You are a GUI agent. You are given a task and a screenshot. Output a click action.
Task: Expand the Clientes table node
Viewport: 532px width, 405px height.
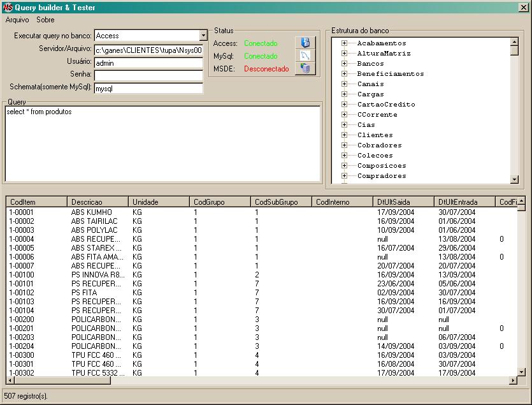click(x=344, y=135)
